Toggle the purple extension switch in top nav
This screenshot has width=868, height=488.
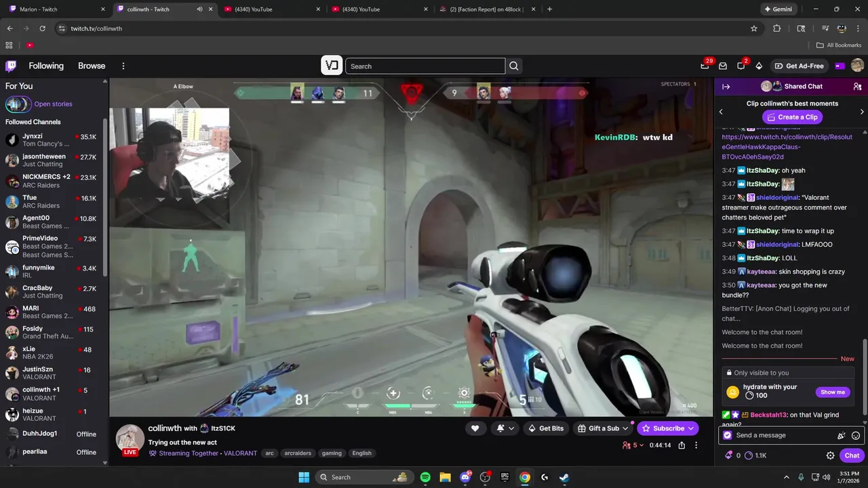click(840, 66)
